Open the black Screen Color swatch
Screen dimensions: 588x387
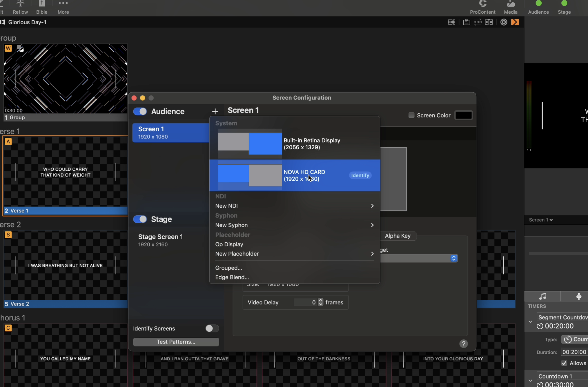click(463, 115)
